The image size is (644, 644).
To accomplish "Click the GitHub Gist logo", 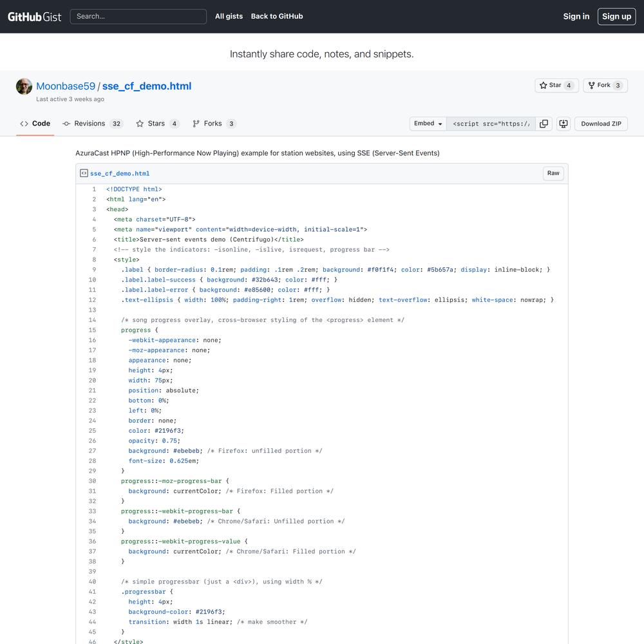I will [35, 17].
